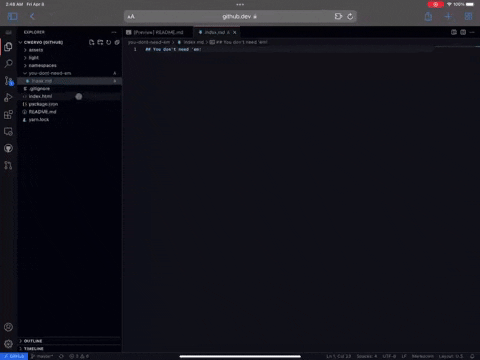Open the Manage gear icon

[x=9, y=344]
